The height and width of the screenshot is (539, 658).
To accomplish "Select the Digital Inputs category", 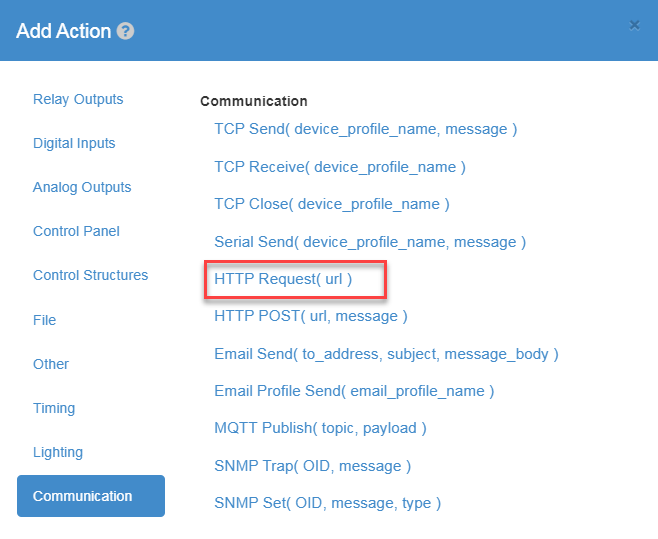I will 74,144.
